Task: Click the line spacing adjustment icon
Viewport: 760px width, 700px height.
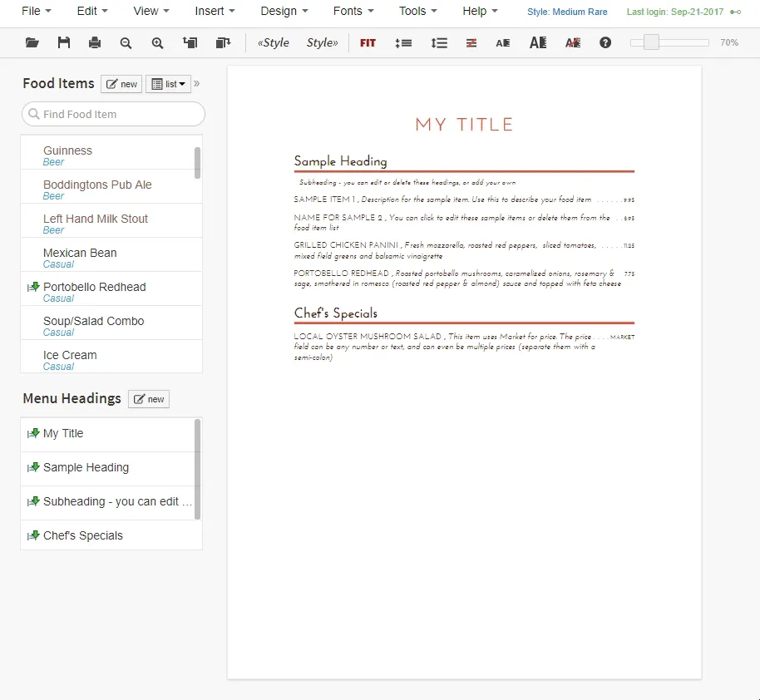Action: [x=439, y=42]
